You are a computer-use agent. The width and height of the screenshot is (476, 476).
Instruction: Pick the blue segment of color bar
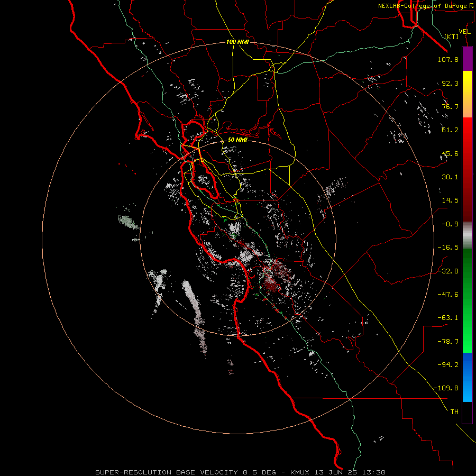coord(467,377)
